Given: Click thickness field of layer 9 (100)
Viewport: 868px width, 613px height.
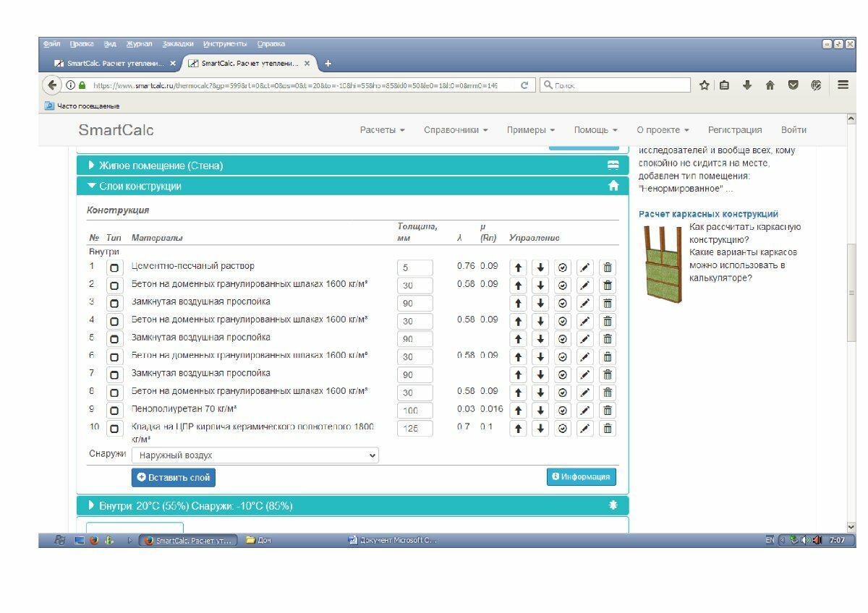Looking at the screenshot, I should pyautogui.click(x=415, y=411).
